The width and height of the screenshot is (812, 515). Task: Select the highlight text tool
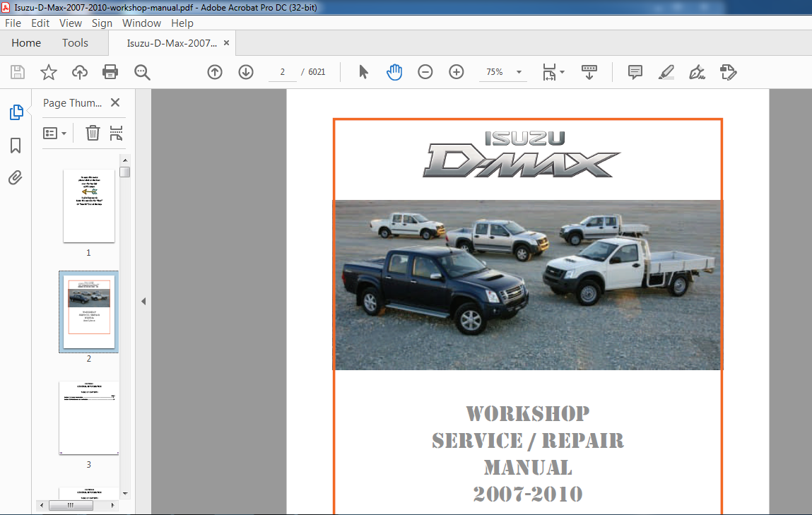pyautogui.click(x=666, y=72)
